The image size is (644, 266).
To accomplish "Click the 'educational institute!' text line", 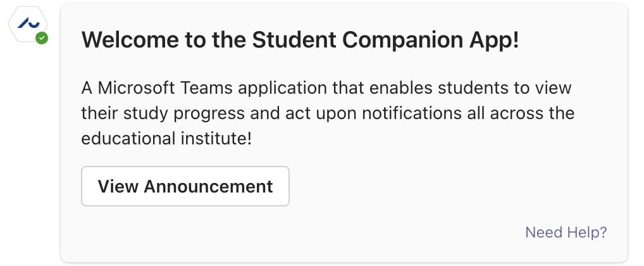I will point(166,139).
